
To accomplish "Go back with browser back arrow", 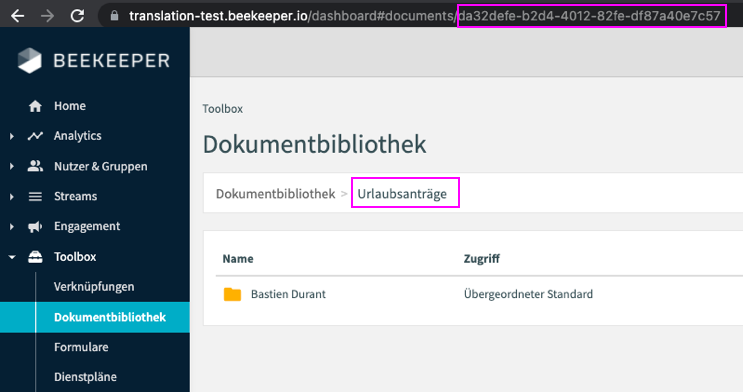I will [x=18, y=16].
